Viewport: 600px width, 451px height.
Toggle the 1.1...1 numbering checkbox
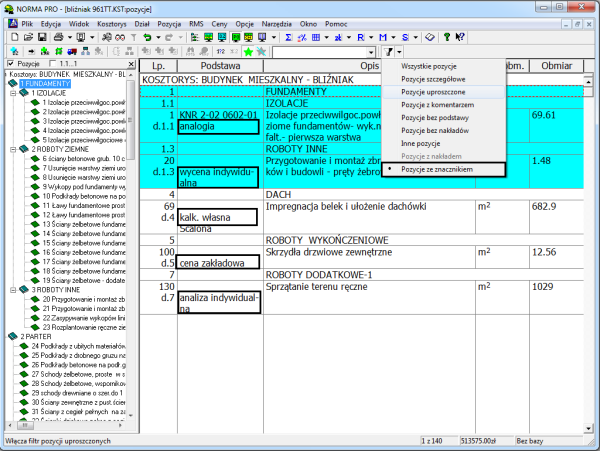click(54, 64)
